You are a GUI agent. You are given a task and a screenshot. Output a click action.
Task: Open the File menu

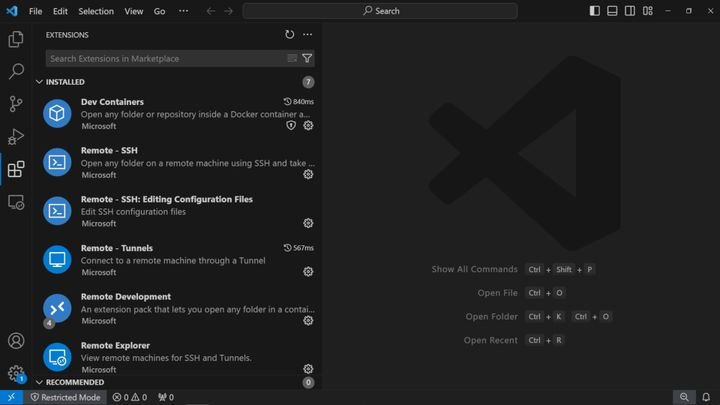pos(35,11)
